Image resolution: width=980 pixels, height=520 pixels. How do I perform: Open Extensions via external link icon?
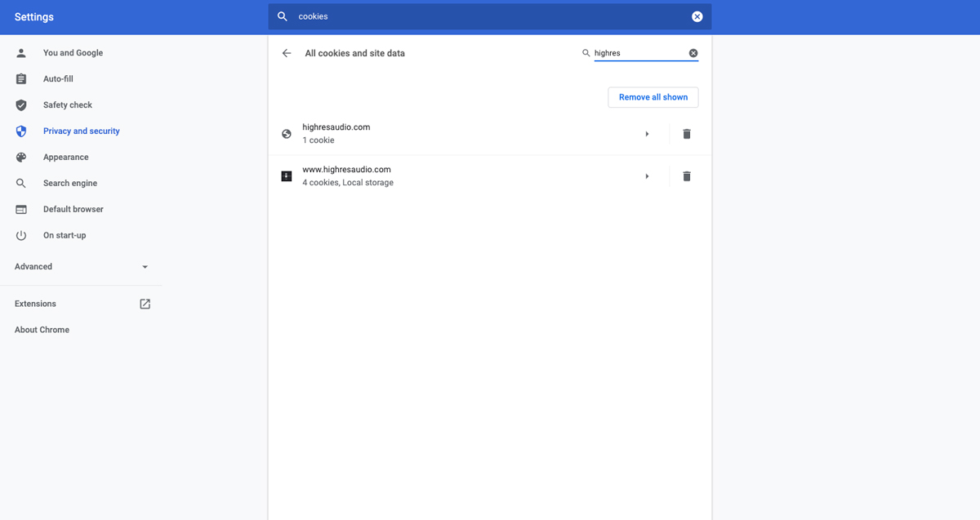pos(145,304)
